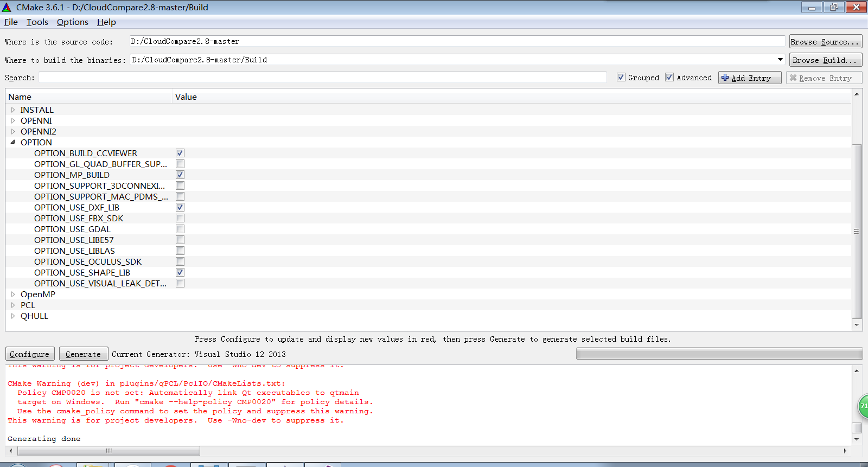The width and height of the screenshot is (868, 467).
Task: Click the plus icon on Add Entry
Action: click(725, 78)
